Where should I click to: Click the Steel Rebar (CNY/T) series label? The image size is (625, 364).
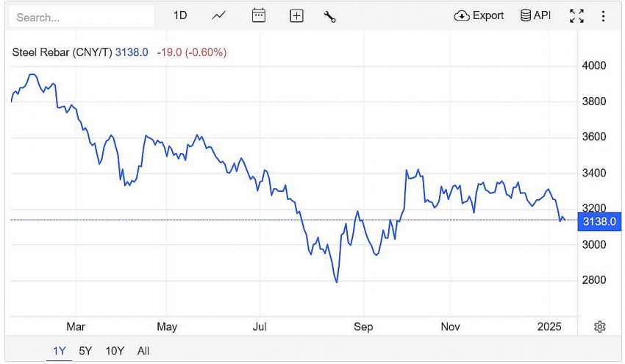[x=63, y=52]
